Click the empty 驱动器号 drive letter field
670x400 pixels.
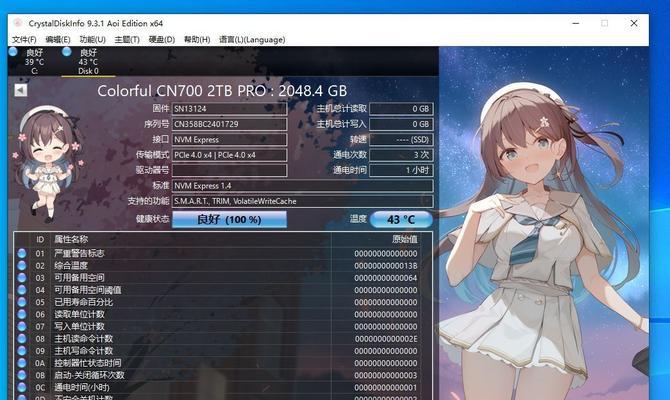click(x=229, y=170)
